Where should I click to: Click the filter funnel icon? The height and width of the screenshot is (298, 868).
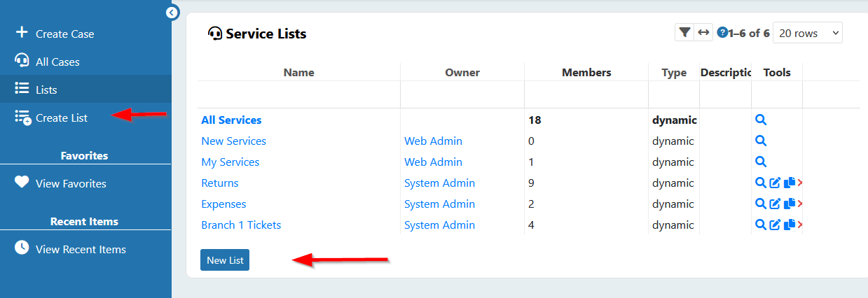click(684, 32)
